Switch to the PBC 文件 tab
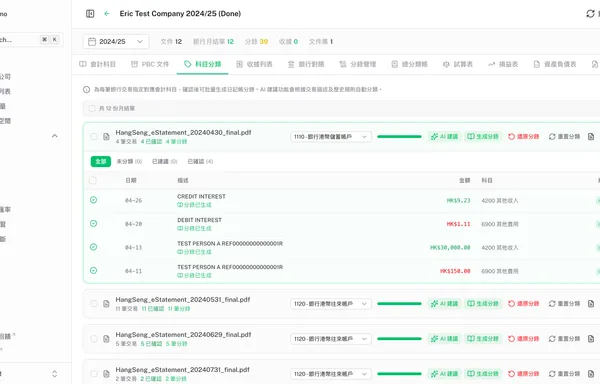600x384 pixels. click(x=150, y=64)
